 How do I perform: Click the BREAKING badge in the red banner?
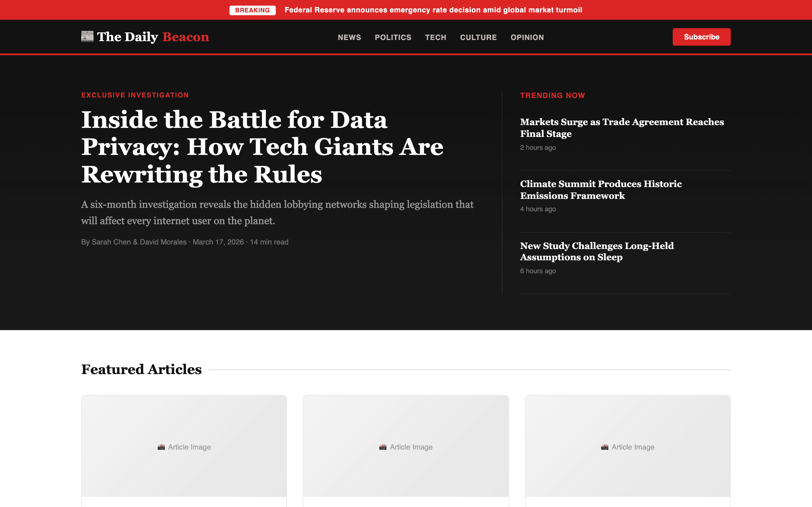pyautogui.click(x=252, y=10)
